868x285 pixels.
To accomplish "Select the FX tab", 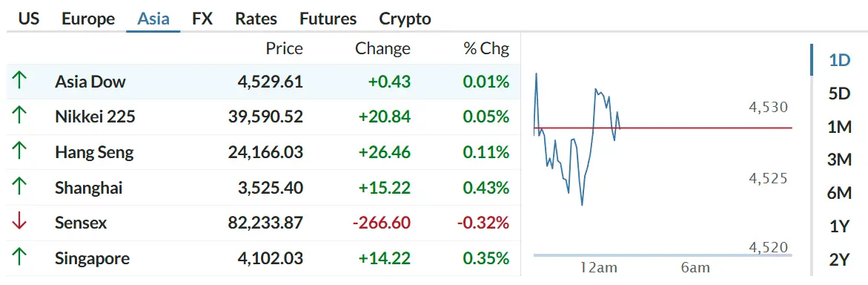I will click(x=202, y=19).
